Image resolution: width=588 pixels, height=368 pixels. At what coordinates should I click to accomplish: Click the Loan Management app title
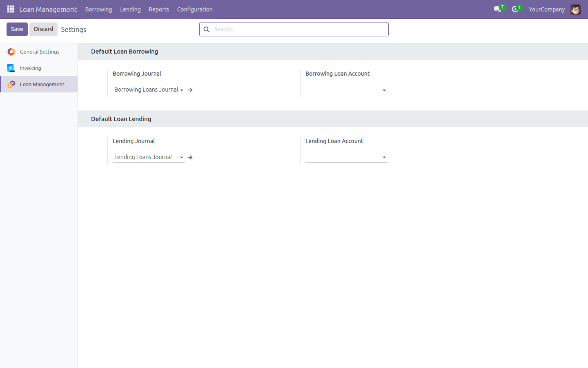point(48,9)
